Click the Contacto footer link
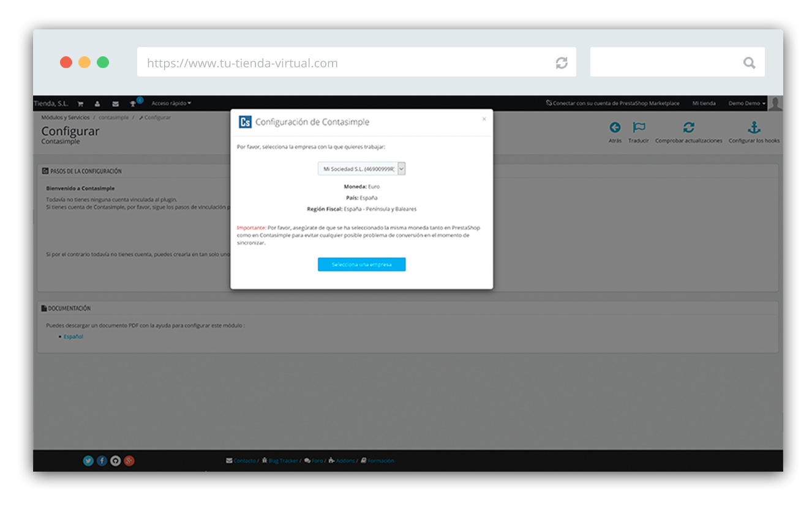This screenshot has width=812, height=509. point(244,461)
